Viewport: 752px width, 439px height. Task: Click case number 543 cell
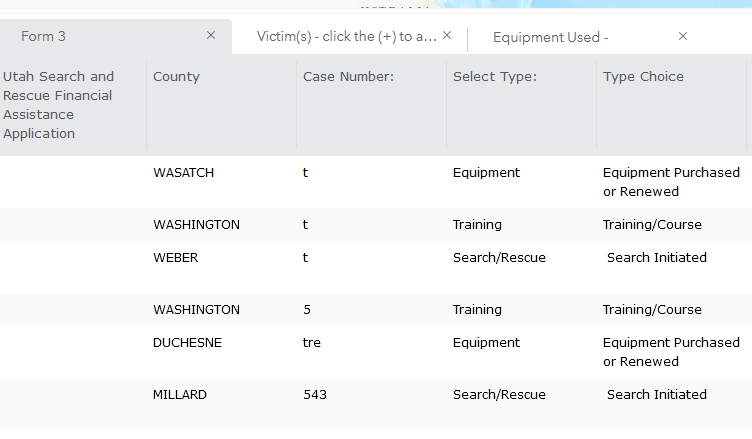click(x=315, y=395)
